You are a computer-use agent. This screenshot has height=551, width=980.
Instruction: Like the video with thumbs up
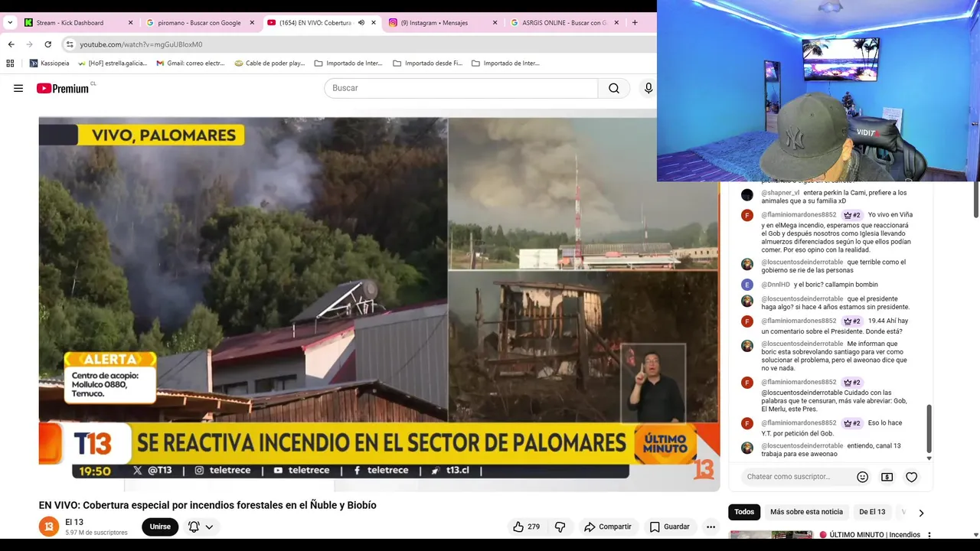click(526, 527)
